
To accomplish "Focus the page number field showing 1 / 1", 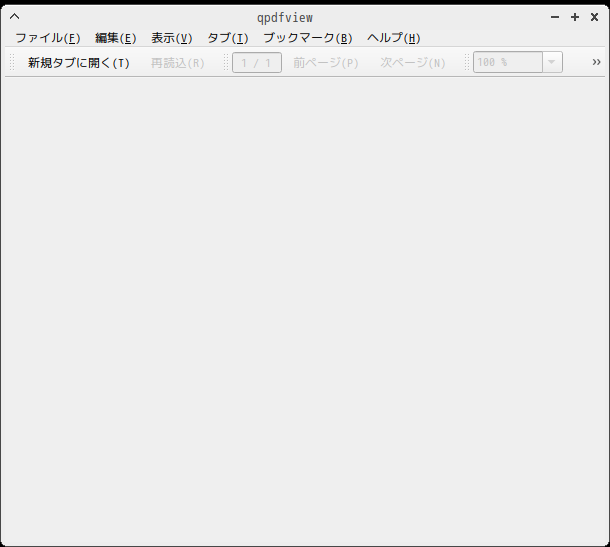I will point(257,63).
